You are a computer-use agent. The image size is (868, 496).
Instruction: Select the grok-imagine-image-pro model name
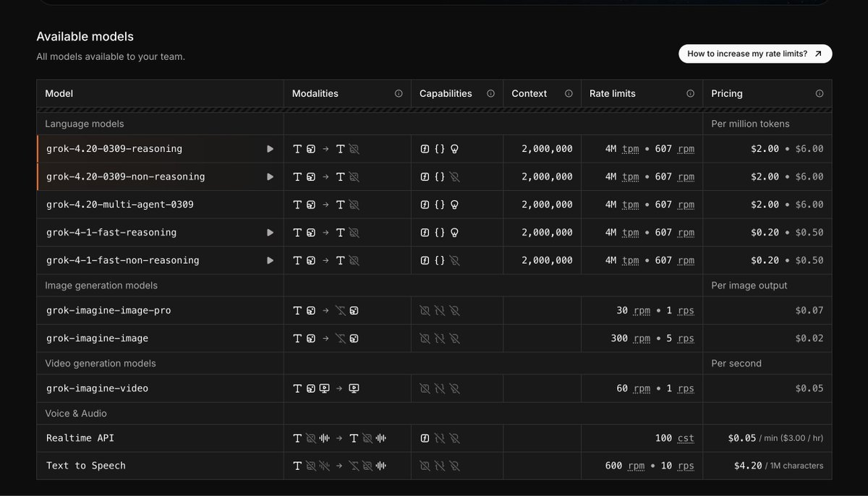pos(109,311)
